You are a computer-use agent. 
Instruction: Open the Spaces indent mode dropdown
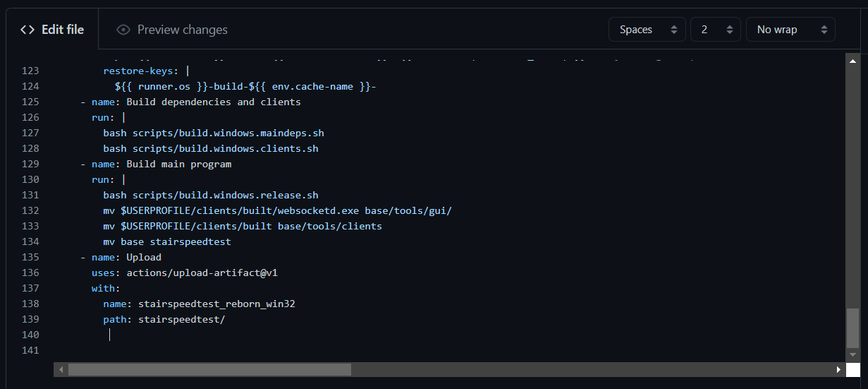(647, 30)
